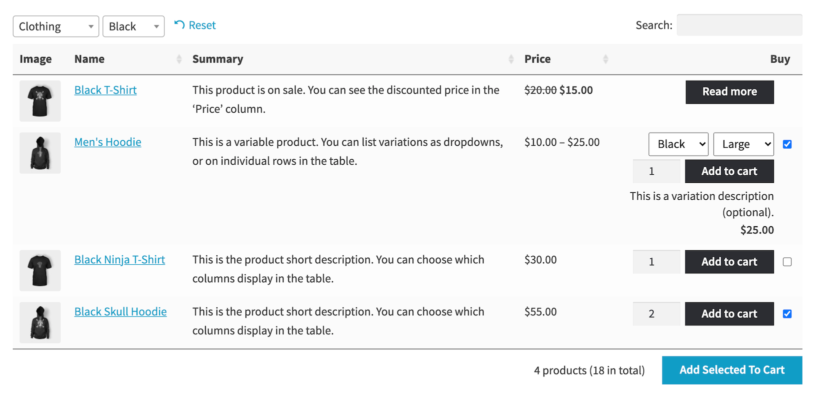Screen dimensions: 820x400
Task: Click the Search input field
Action: pos(739,25)
